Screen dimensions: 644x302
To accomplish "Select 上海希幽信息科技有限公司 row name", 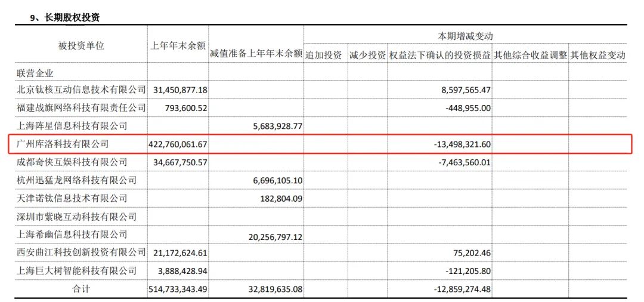I will 72,234.
